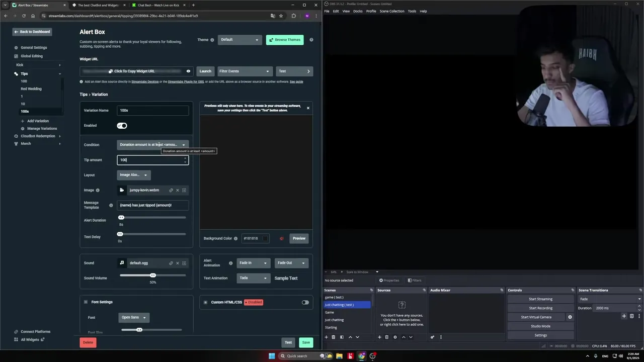Click the Sound Volume slider handle

point(153,275)
